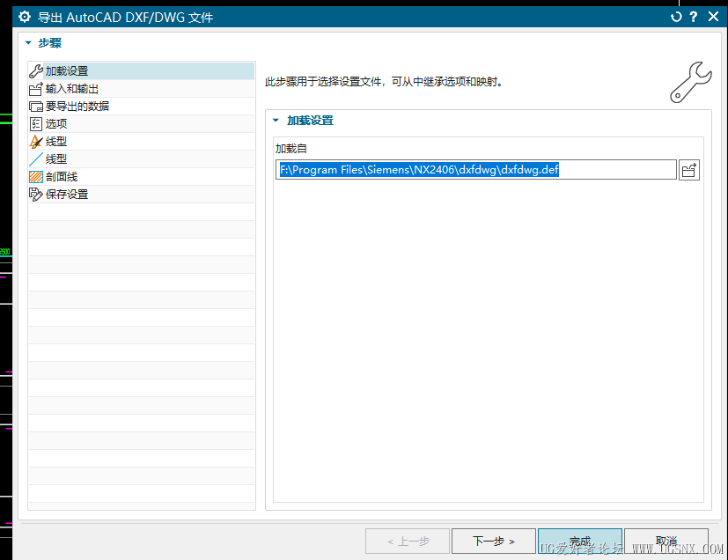728x560 pixels.
Task: Click the orange A text 线型 icon
Action: [36, 142]
